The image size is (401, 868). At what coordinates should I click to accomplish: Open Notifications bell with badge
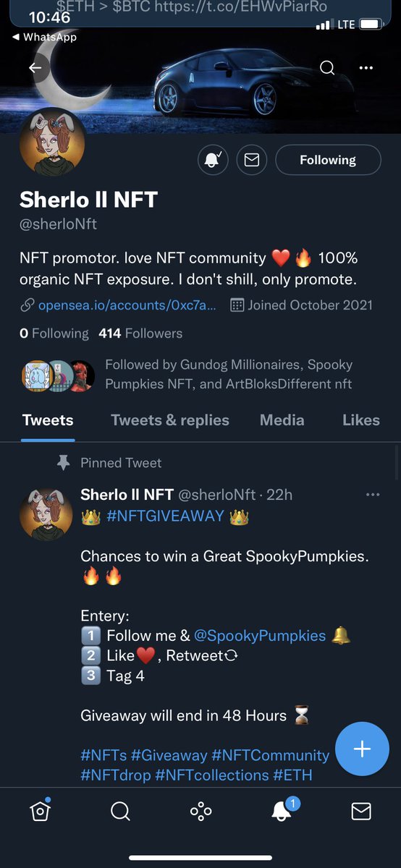tap(282, 810)
